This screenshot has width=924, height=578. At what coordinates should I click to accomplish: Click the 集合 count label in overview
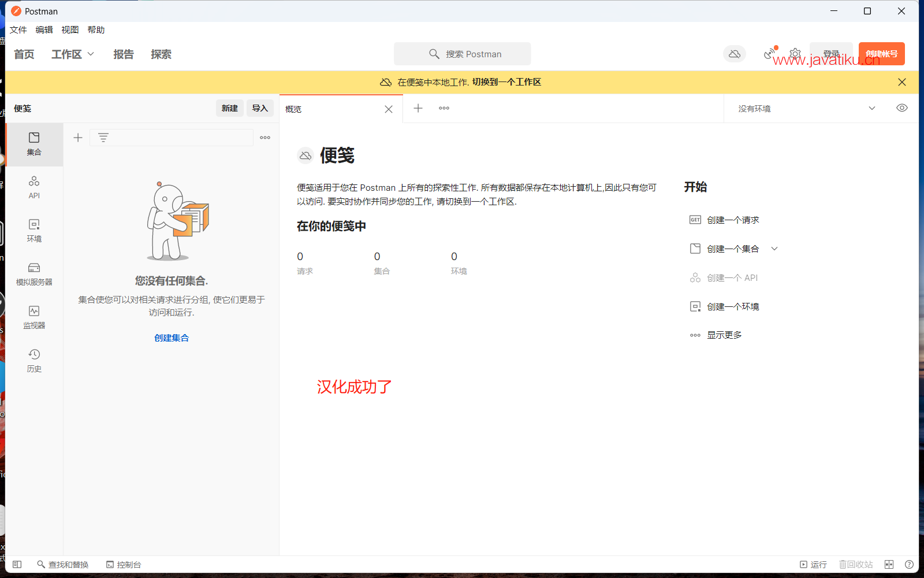click(x=382, y=271)
